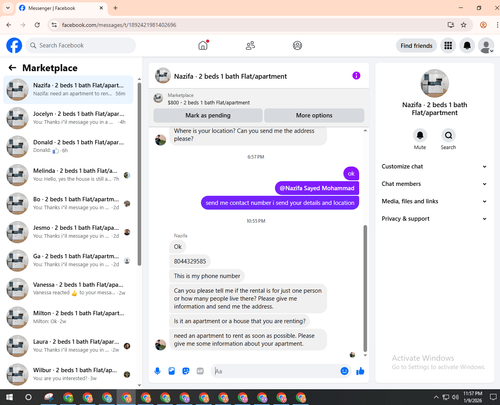Viewport: 500px width, 405px height.
Task: Expand Customize chat section
Action: pyautogui.click(x=434, y=166)
